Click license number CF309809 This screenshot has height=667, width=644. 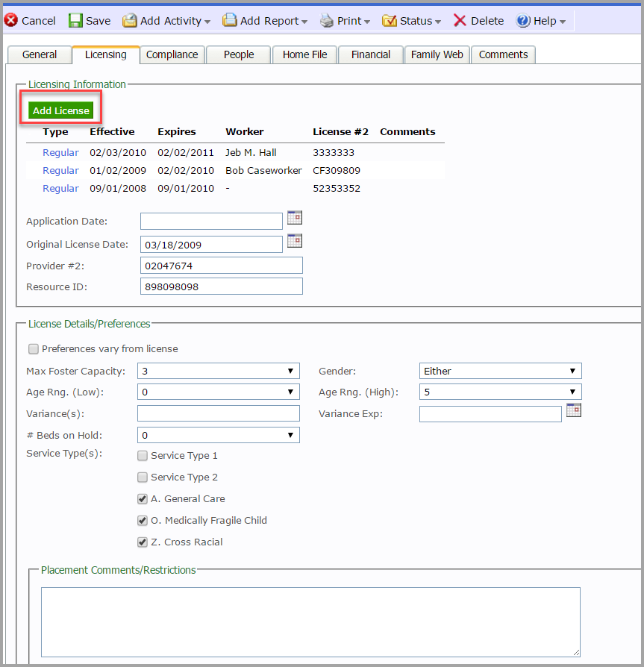click(x=337, y=171)
